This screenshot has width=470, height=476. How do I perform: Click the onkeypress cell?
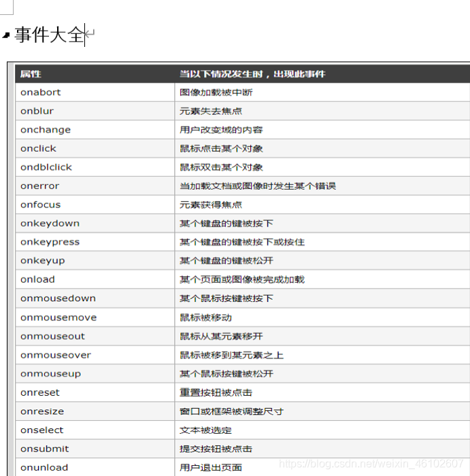(95, 242)
